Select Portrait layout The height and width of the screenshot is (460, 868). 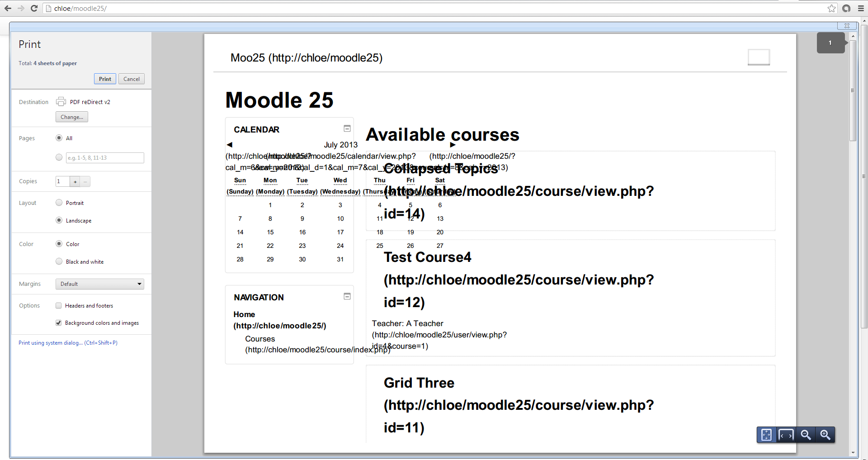click(59, 203)
